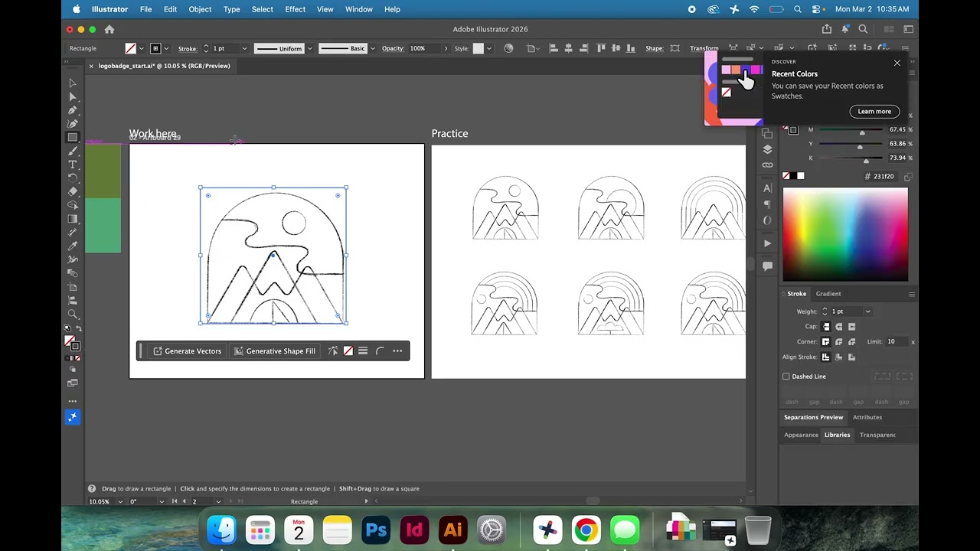Open the Edit Toolbar three-dots icon

point(73,401)
